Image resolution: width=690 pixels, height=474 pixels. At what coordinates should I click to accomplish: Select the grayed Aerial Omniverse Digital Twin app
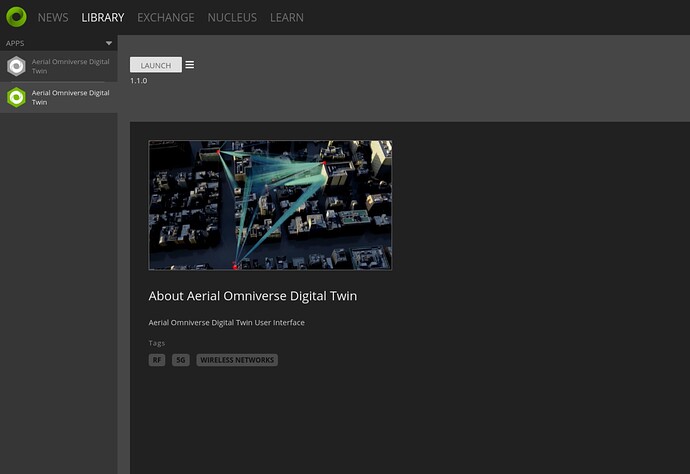point(59,66)
